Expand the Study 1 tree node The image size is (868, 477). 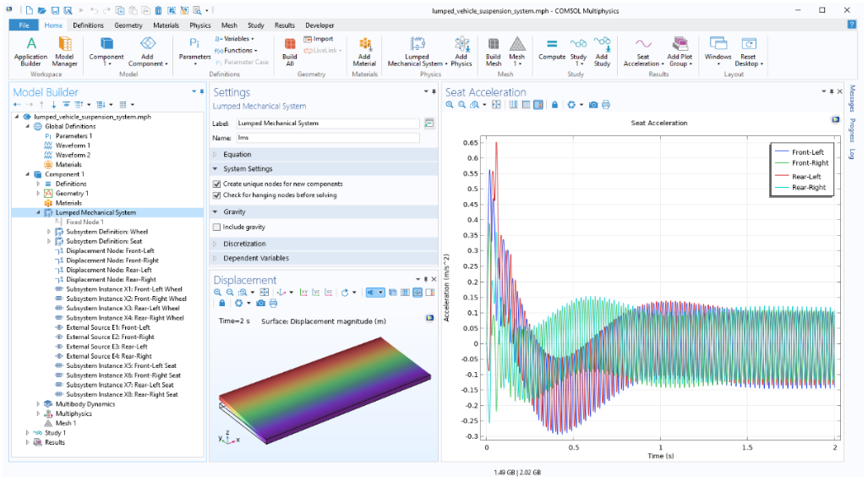coord(28,433)
